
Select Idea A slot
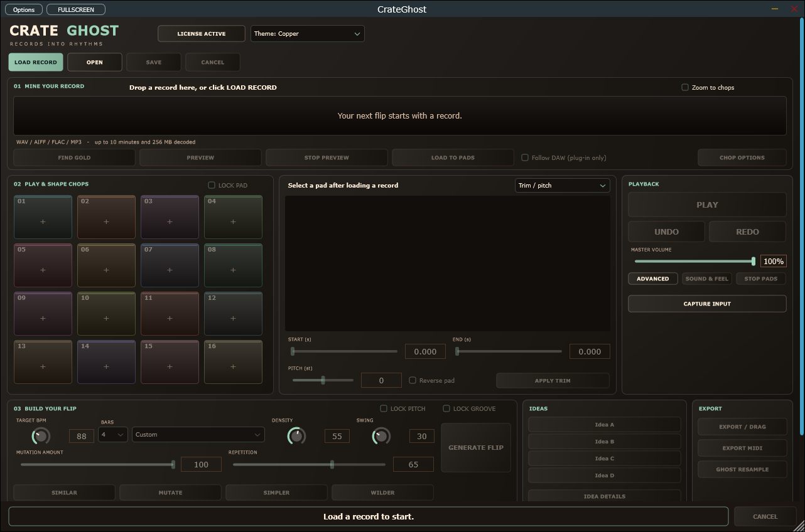click(x=604, y=425)
